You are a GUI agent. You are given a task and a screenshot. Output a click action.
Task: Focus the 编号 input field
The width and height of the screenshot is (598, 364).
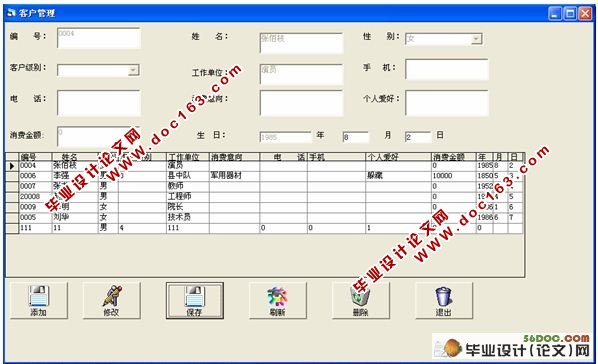tap(99, 38)
